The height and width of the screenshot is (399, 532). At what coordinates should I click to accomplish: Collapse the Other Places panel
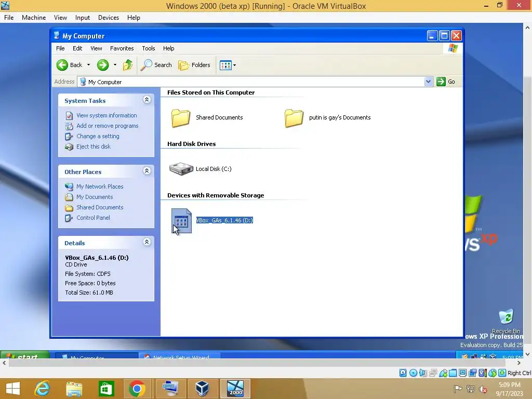[x=147, y=170]
